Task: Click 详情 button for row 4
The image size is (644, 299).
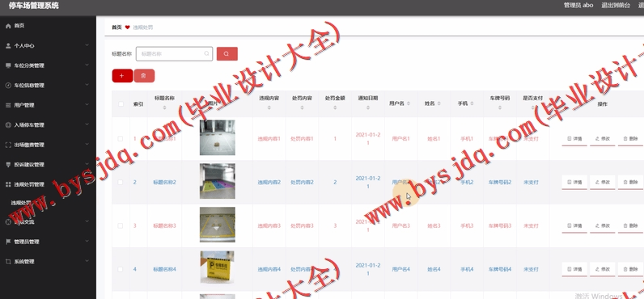Action: 574,269
